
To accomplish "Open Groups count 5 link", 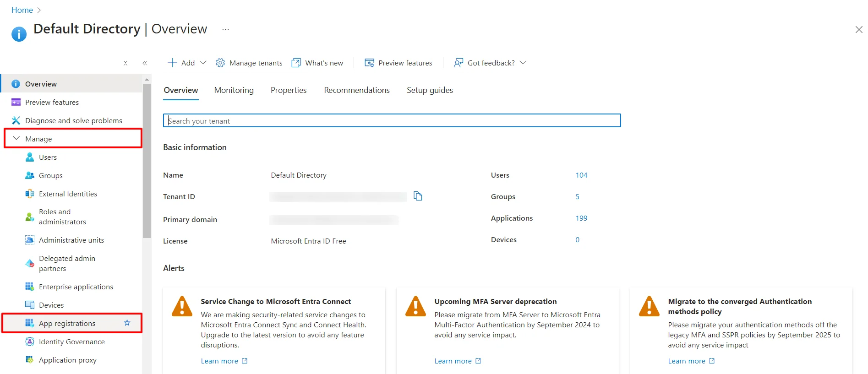I will 577,196.
